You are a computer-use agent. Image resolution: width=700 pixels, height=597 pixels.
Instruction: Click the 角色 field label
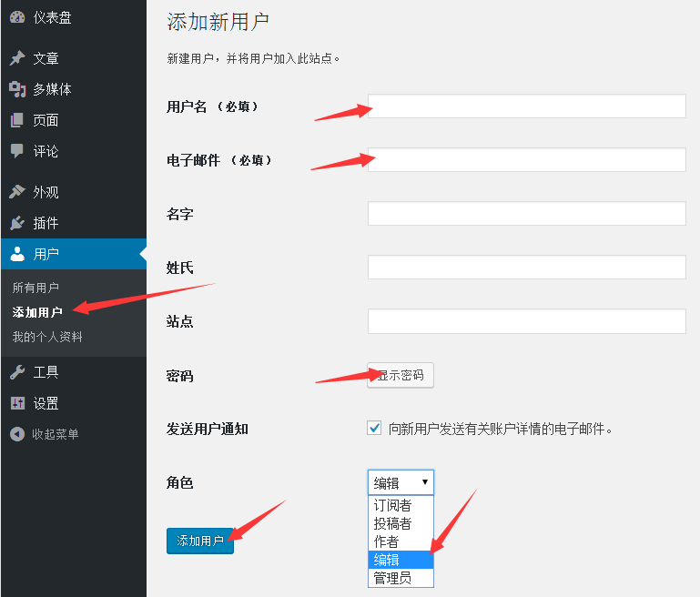pos(179,482)
